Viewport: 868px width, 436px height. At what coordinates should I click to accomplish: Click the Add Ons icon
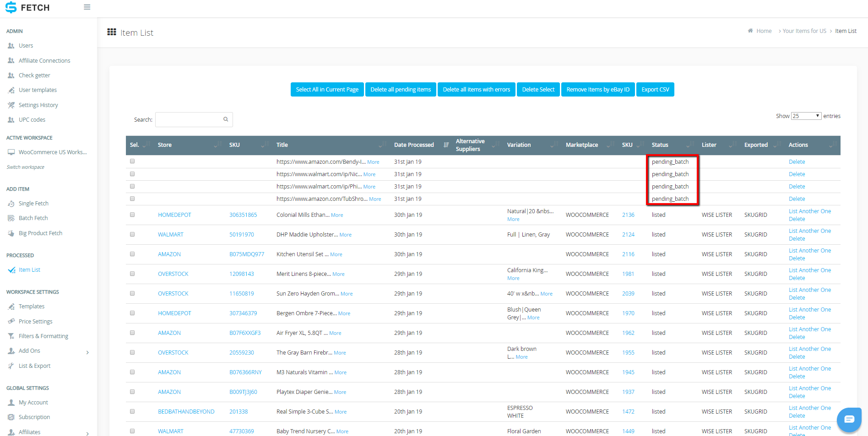(11, 351)
